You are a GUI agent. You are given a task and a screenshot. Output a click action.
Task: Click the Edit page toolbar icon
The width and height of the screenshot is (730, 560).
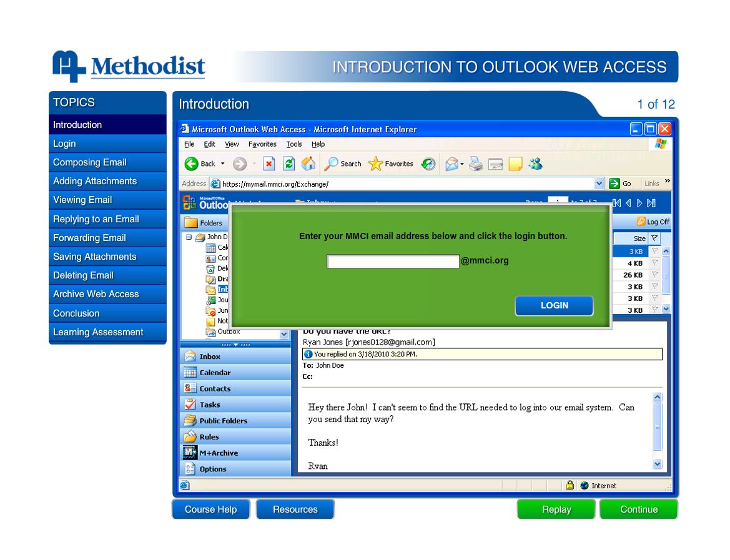pos(495,164)
